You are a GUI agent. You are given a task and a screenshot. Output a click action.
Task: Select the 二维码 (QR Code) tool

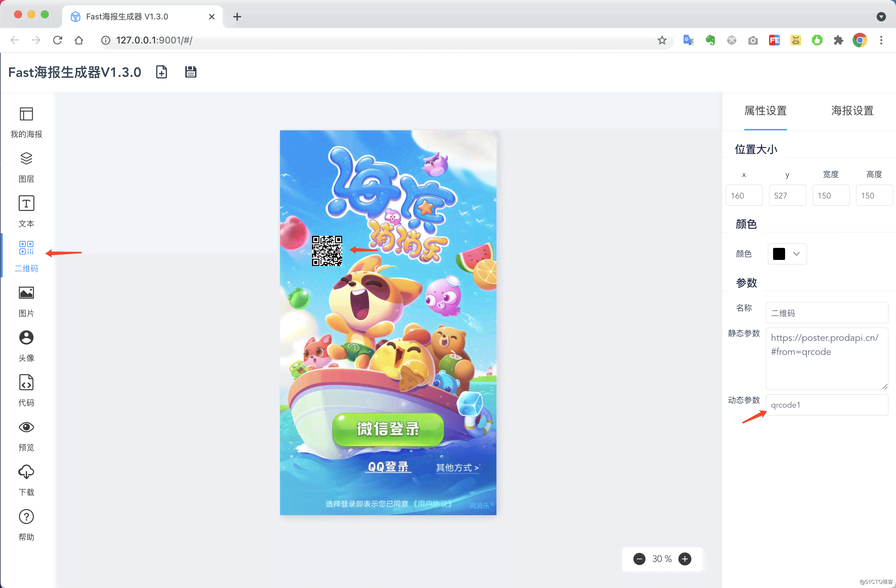[26, 255]
